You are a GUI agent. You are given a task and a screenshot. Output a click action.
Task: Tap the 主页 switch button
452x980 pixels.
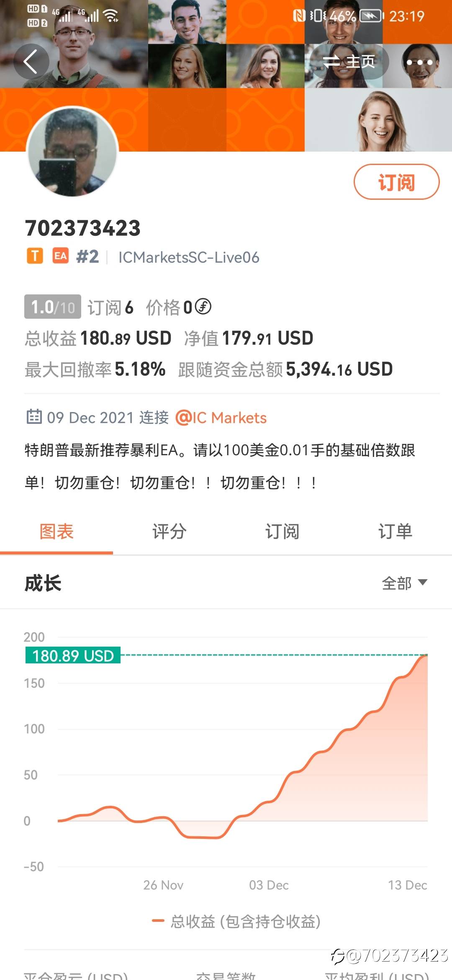point(349,62)
